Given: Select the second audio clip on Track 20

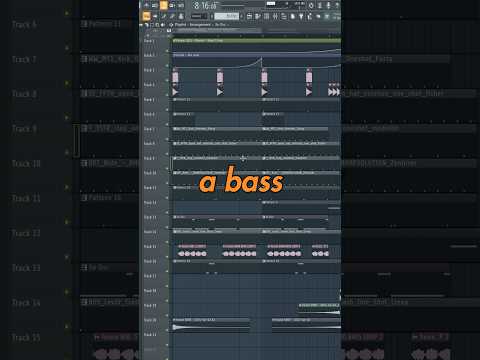Looking at the screenshot, I should click(x=306, y=325).
